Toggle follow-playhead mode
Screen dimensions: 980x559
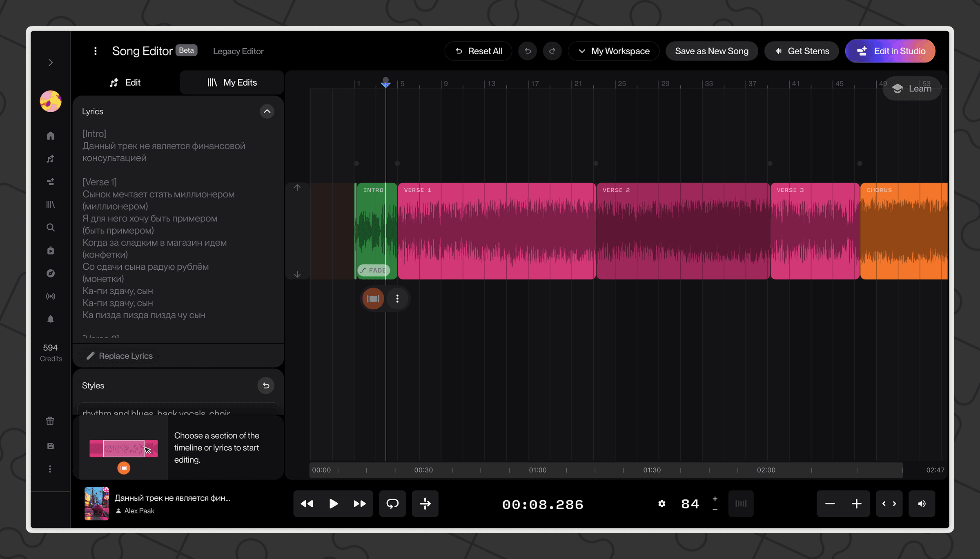[x=425, y=504]
